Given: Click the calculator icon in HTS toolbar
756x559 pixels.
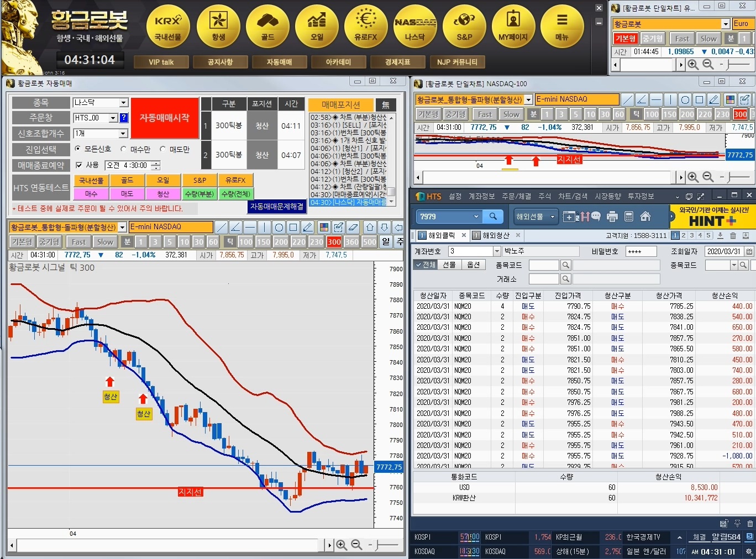Looking at the screenshot, I should pyautogui.click(x=629, y=217).
